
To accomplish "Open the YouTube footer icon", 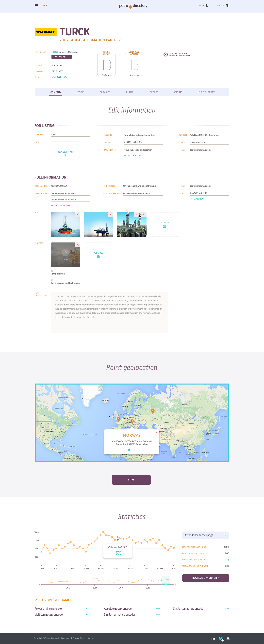I will (x=228, y=638).
